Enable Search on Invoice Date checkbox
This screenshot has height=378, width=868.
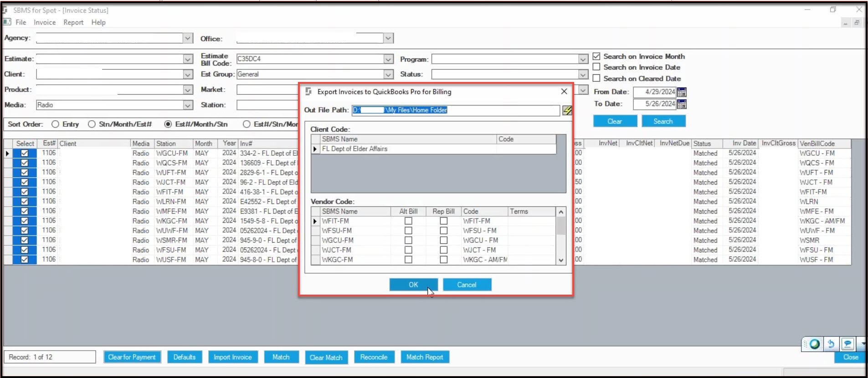(x=596, y=67)
